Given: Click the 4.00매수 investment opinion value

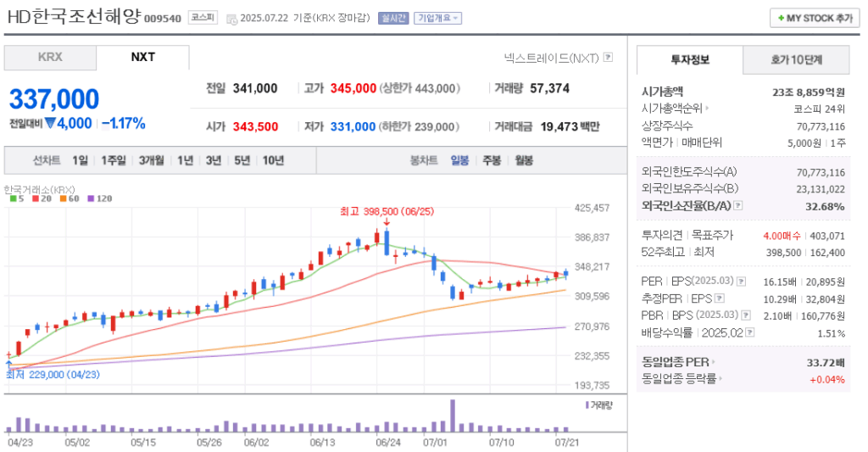Looking at the screenshot, I should [782, 236].
